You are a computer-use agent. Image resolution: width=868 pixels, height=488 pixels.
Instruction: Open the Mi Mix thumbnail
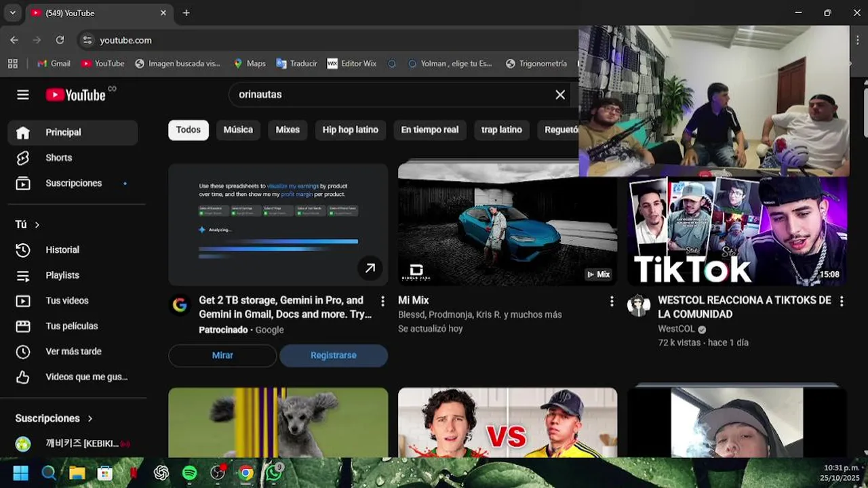pos(507,223)
